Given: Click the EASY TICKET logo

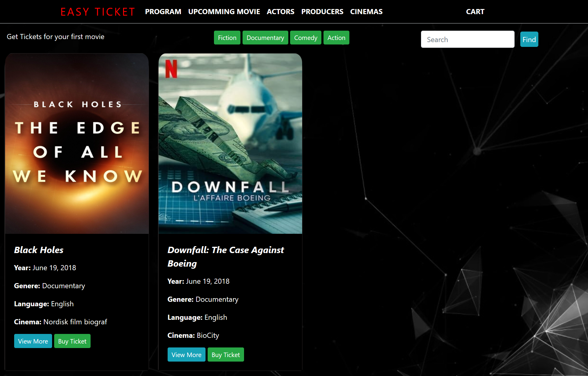Looking at the screenshot, I should pos(98,12).
